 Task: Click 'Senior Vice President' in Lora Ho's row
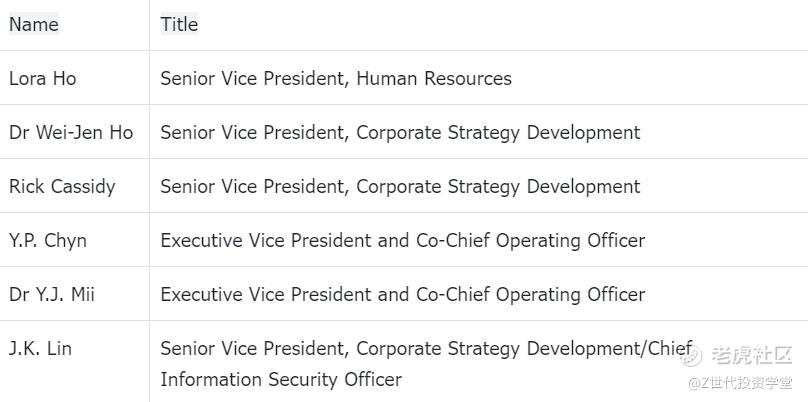252,78
